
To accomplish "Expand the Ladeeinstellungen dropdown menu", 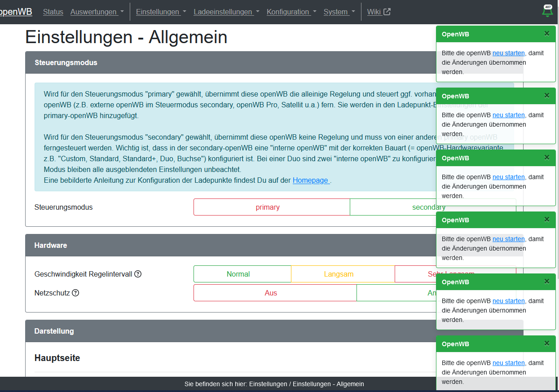I will [226, 12].
